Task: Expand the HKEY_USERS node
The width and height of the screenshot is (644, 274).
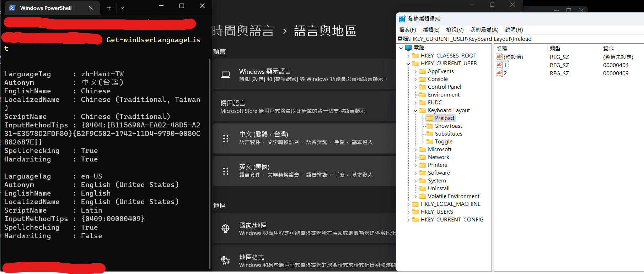Action: click(408, 212)
